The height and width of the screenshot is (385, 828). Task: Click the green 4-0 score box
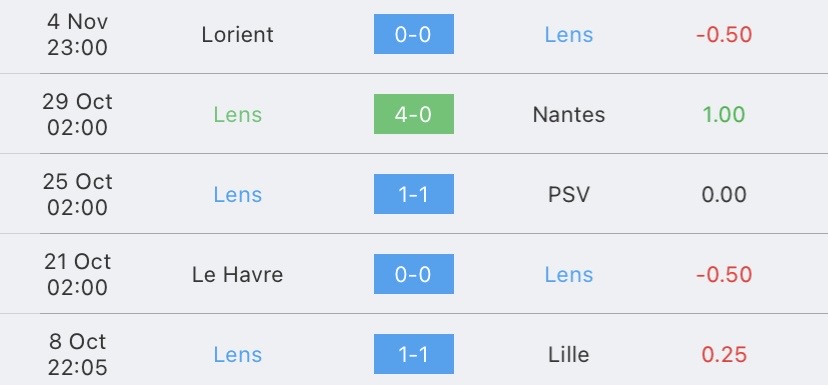point(413,114)
